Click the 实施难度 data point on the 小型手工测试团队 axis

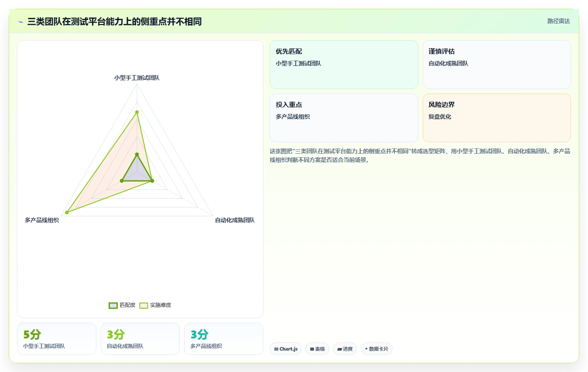click(x=137, y=112)
